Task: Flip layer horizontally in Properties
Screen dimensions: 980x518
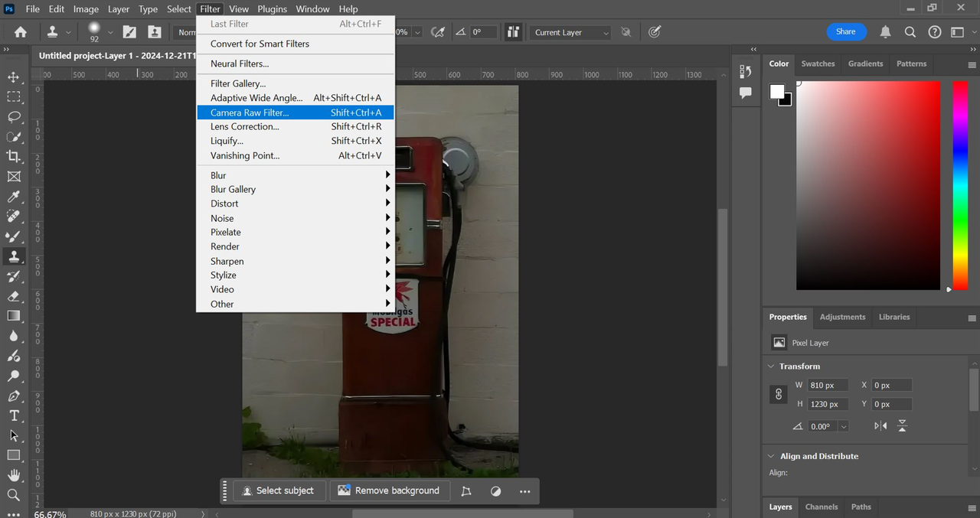Action: click(x=880, y=426)
